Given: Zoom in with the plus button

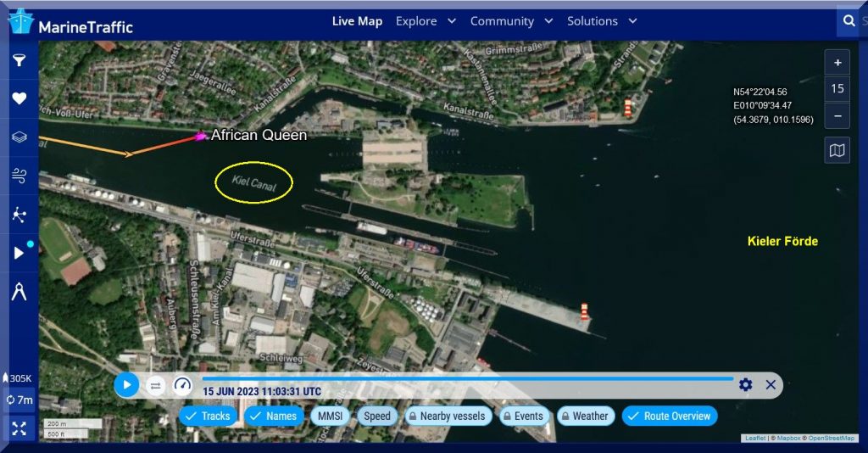Looking at the screenshot, I should (x=837, y=63).
